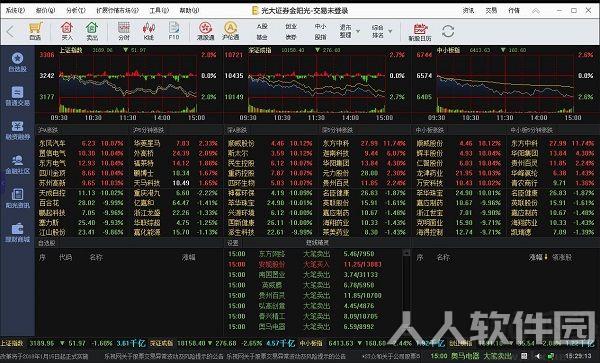Click the white square icon left of the status bar speaker
Screen dimensions: 600x363
pos(524,356)
